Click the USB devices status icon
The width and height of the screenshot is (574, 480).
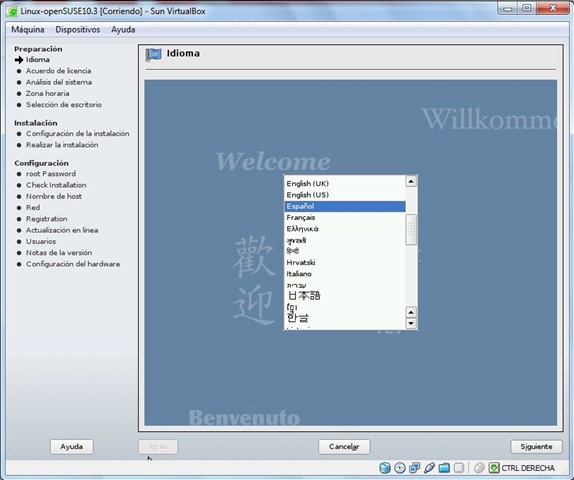429,468
